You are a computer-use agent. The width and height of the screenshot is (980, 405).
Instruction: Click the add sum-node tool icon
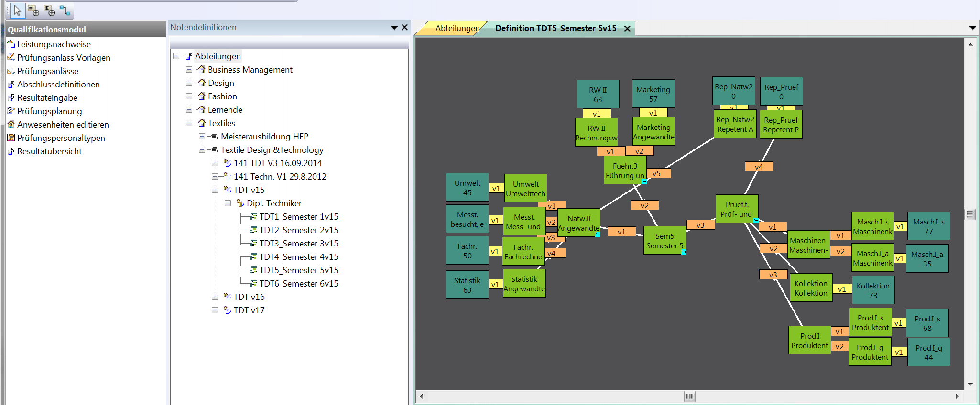pyautogui.click(x=49, y=10)
